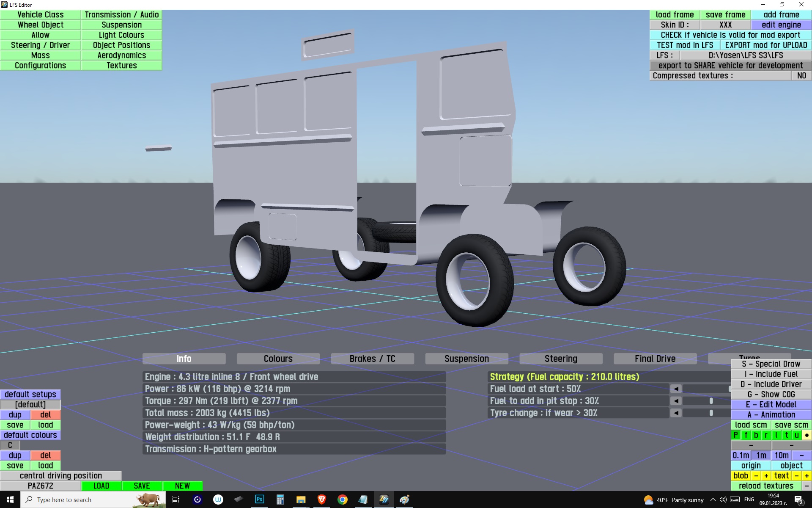Viewport: 812px width, 508px height.
Task: Open Photoshop from the taskbar
Action: [x=259, y=500]
